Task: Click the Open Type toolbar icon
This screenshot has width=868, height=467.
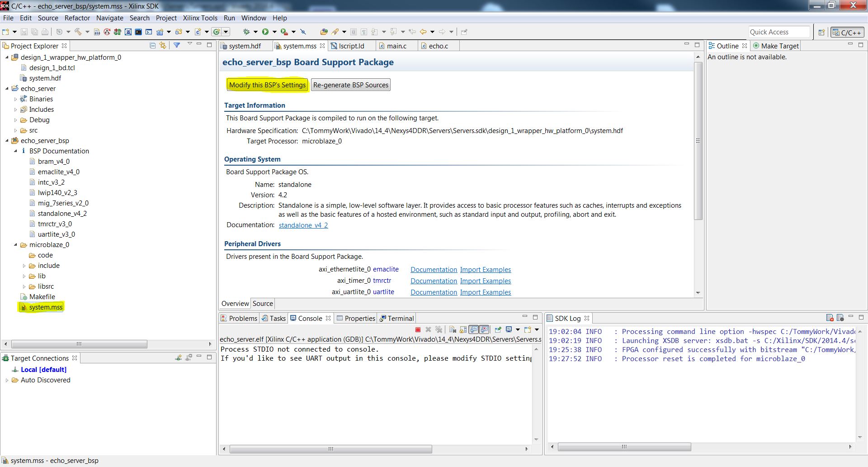Action: coord(324,32)
